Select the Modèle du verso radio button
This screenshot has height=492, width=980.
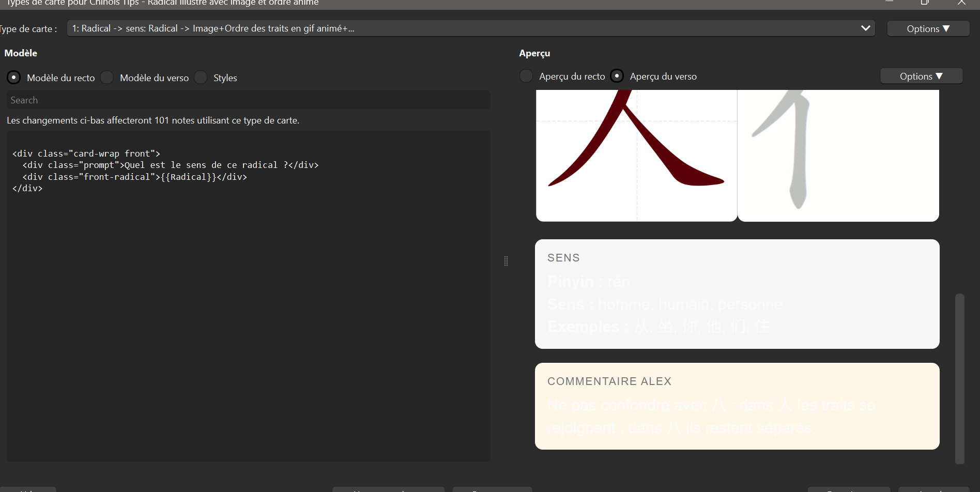pos(107,78)
